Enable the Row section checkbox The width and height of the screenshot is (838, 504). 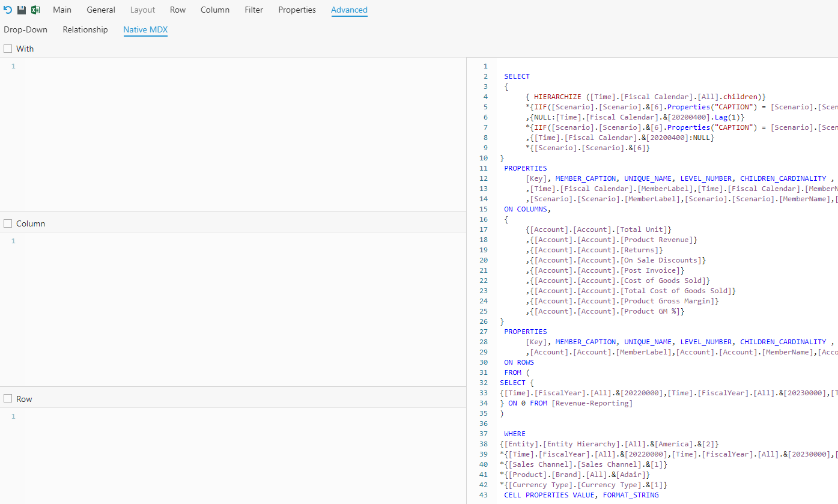coord(8,399)
